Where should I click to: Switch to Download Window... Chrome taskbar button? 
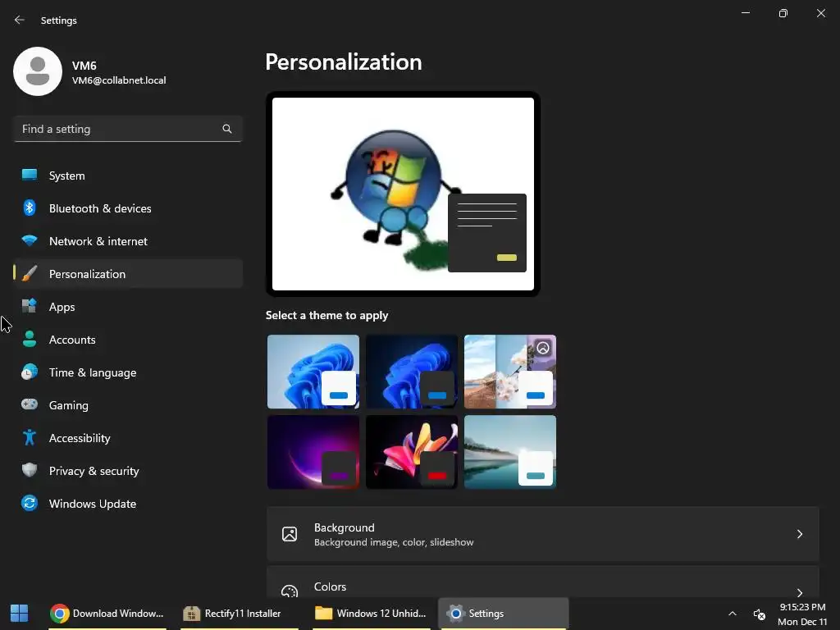pyautogui.click(x=107, y=614)
